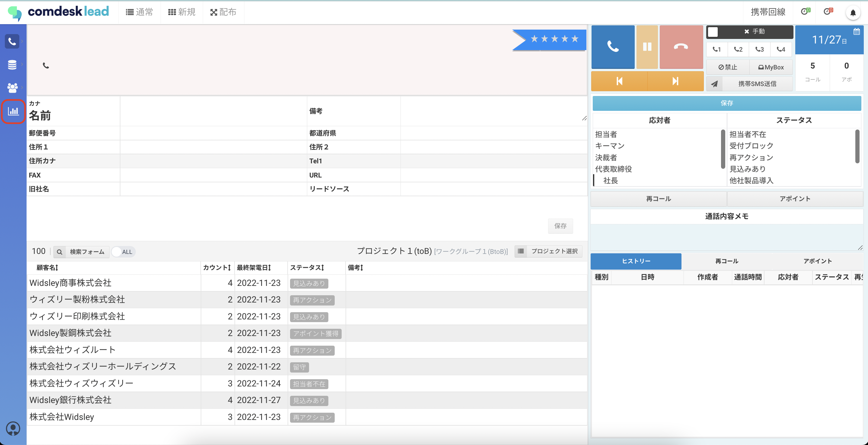
Task: Skip to next customer record
Action: [675, 81]
